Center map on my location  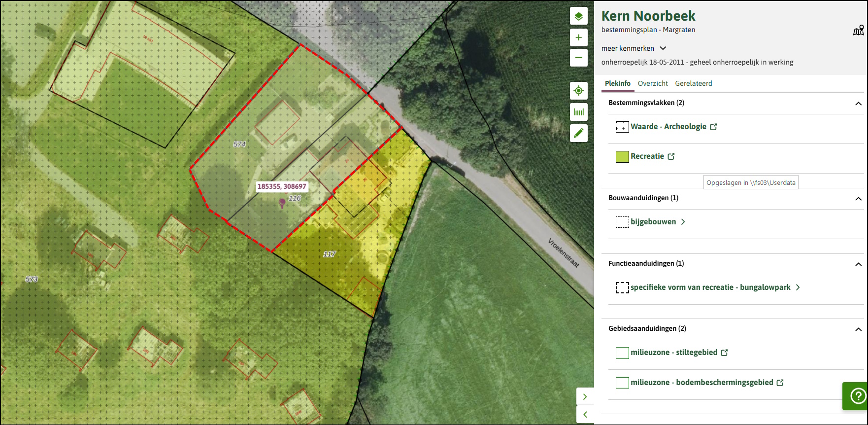[579, 91]
